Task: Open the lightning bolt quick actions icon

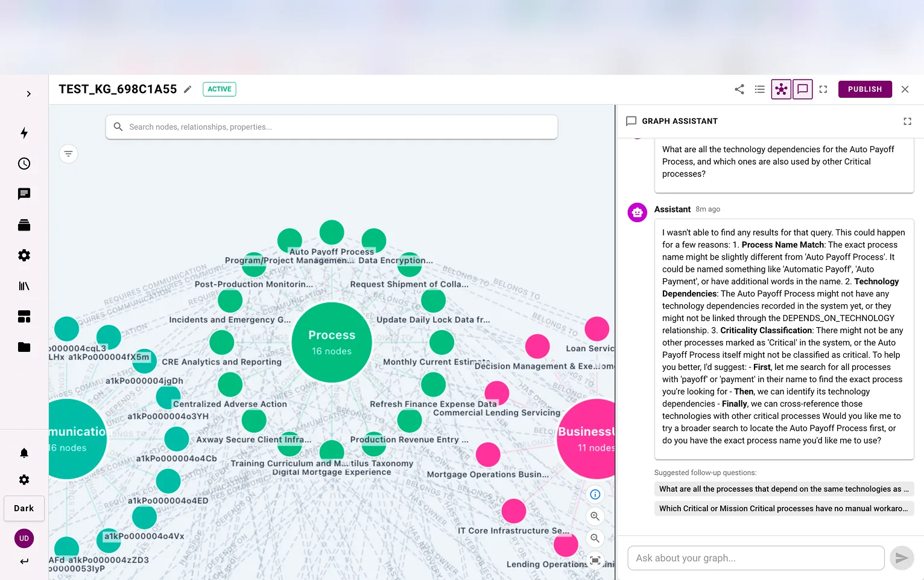Action: 24,133
